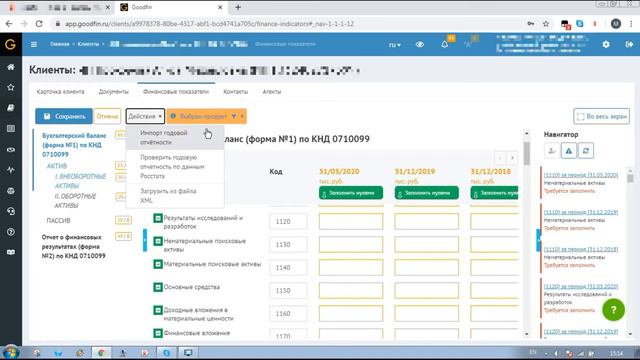Click the 31/12/2019 input for code 1120
Image resolution: width=640 pixels, height=360 pixels.
(x=427, y=222)
